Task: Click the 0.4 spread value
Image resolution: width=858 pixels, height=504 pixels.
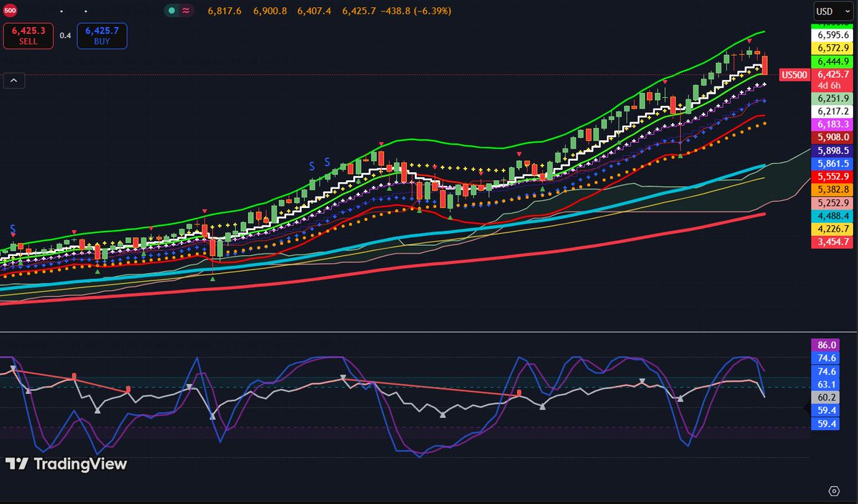Action: pos(65,36)
